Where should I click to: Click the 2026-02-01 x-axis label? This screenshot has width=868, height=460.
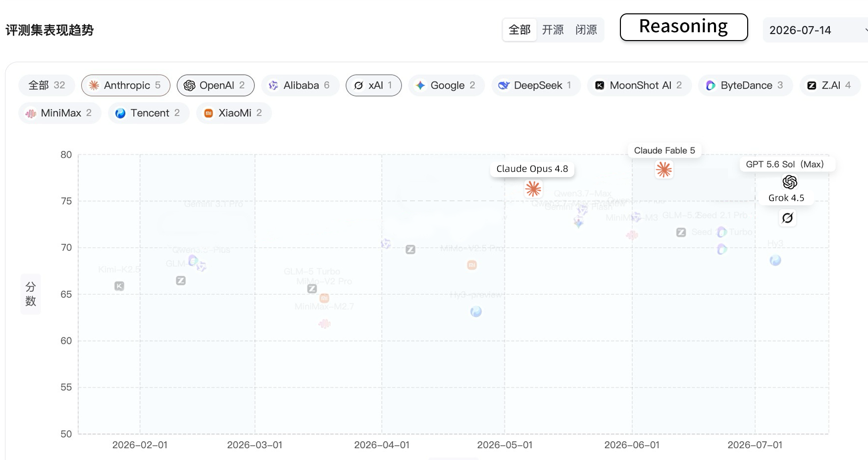(x=140, y=445)
